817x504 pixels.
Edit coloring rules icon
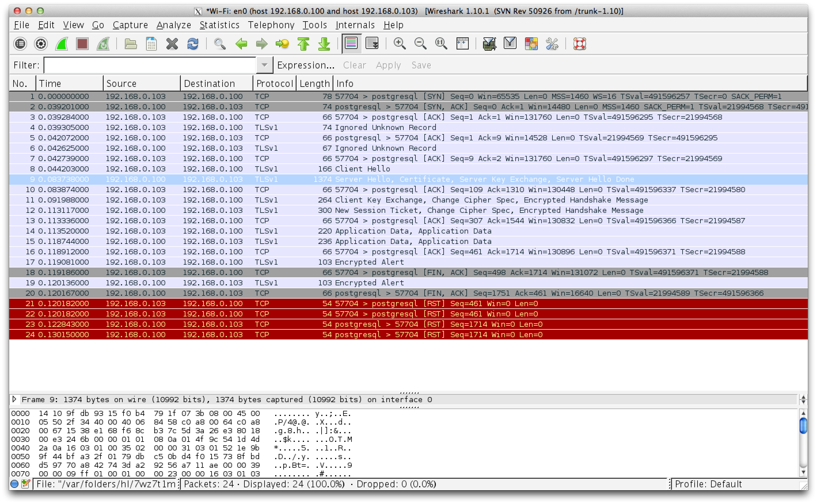point(531,44)
